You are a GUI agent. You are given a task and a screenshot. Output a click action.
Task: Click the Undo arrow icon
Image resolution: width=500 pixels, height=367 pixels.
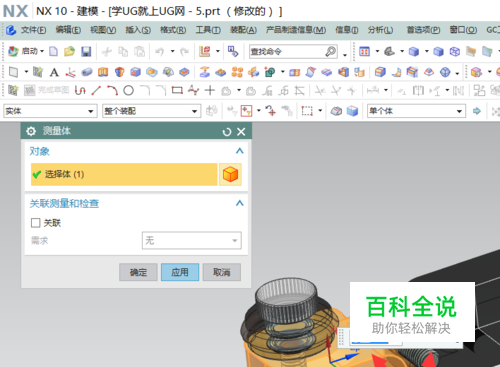(160, 51)
